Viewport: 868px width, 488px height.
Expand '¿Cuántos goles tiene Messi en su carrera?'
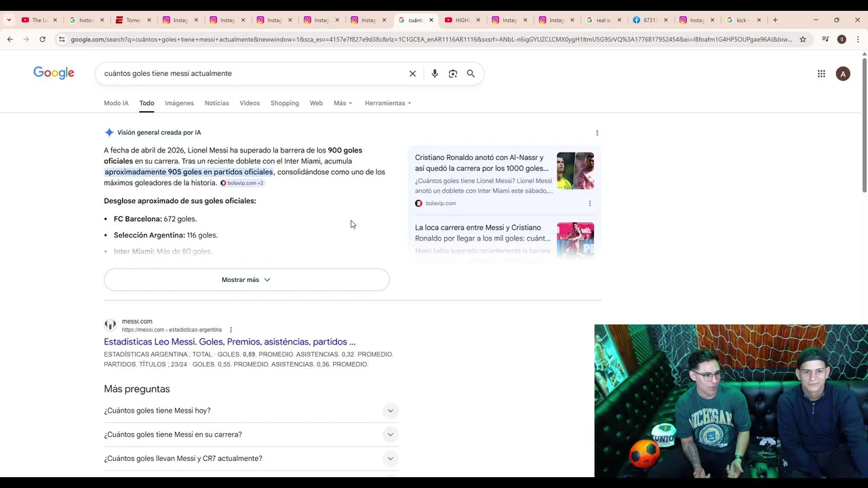tap(251, 434)
